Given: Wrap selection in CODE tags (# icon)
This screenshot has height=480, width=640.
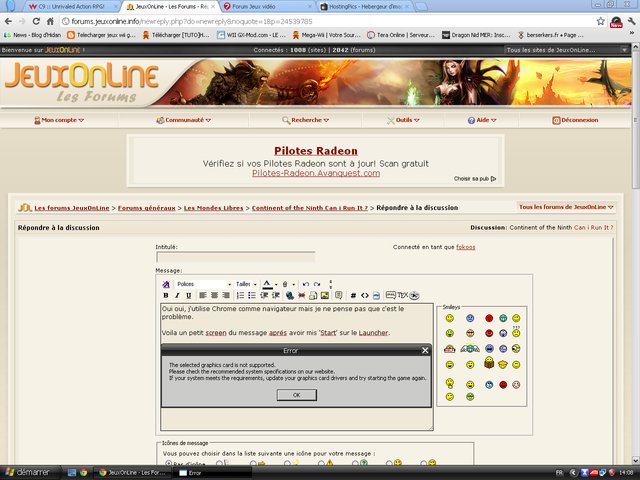Looking at the screenshot, I should pos(353,295).
